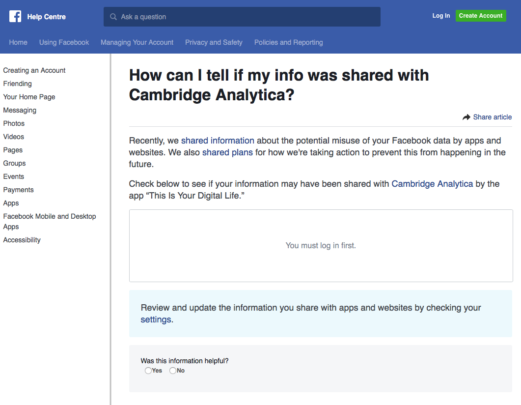
Task: Go to Home in navigation bar
Action: coord(18,42)
